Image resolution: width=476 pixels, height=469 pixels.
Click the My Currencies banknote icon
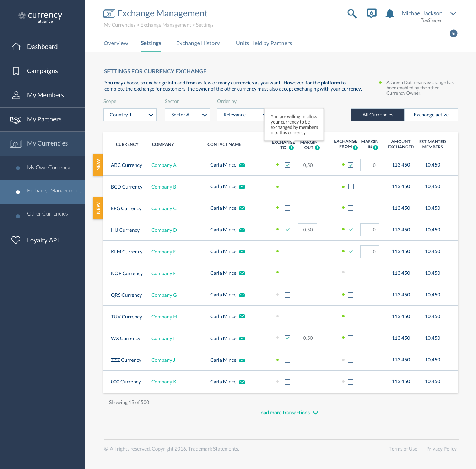[16, 143]
